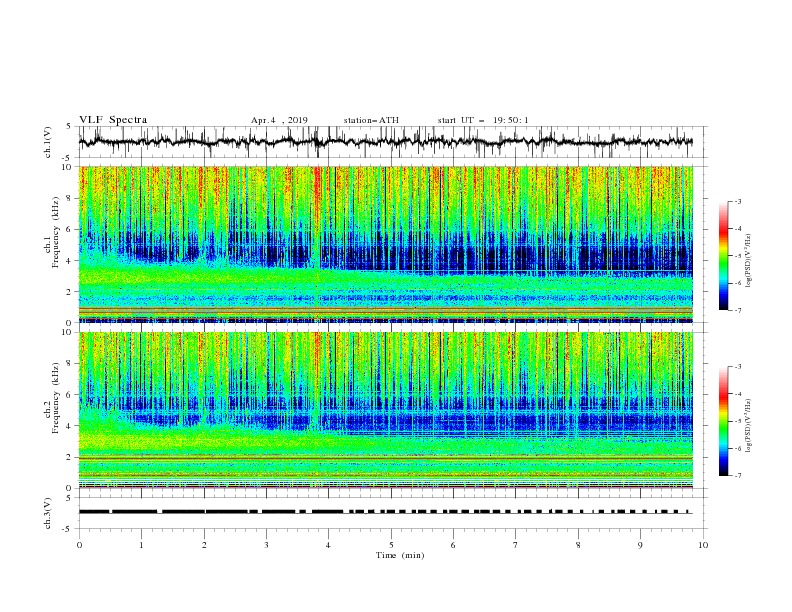Screen dimensions: 792x612
Task: Click the "10" tick on the time axis
Action: pyautogui.click(x=703, y=545)
